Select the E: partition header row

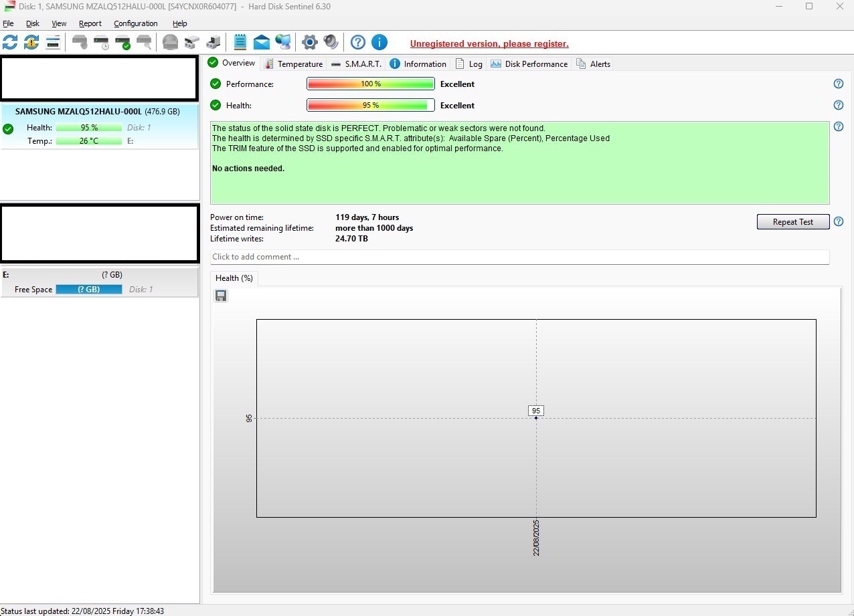click(100, 275)
